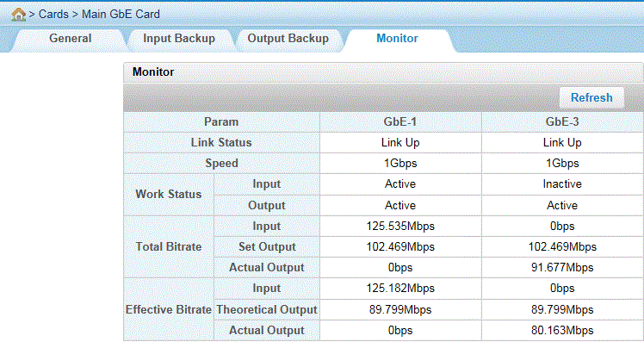
Task: Select the GbE-3 column header
Action: pos(562,121)
